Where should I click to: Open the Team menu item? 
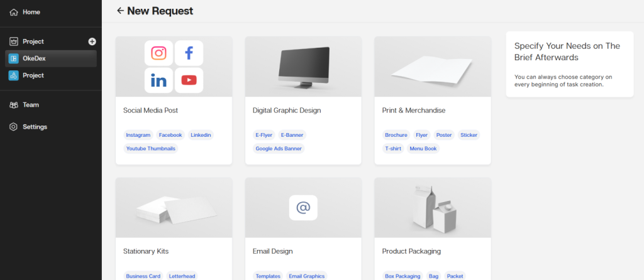click(x=30, y=105)
